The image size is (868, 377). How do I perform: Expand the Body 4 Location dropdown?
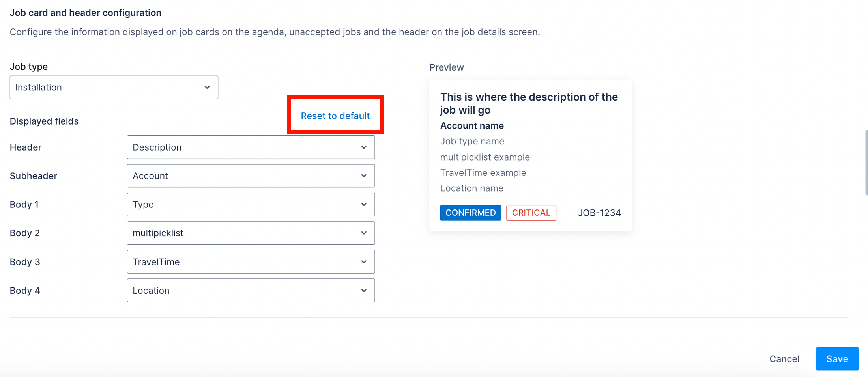251,291
